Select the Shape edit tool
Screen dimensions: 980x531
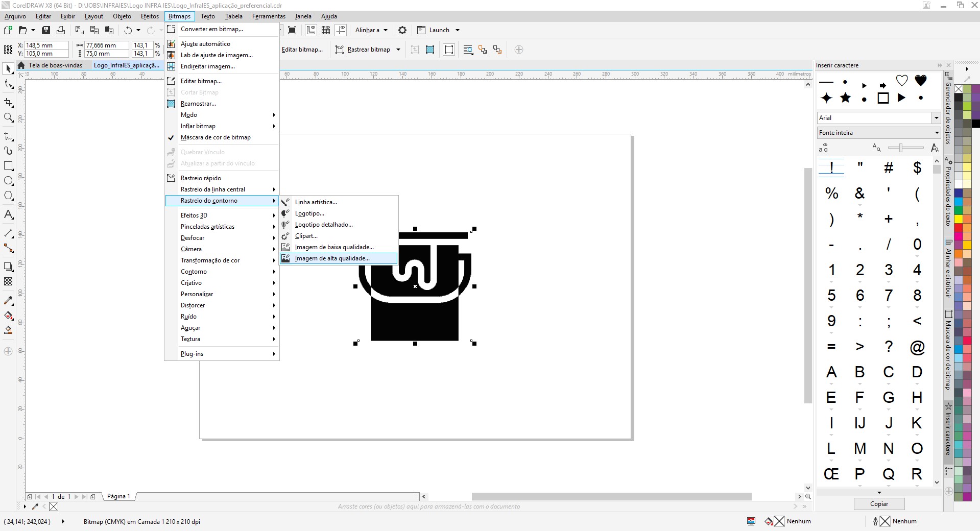click(x=8, y=84)
